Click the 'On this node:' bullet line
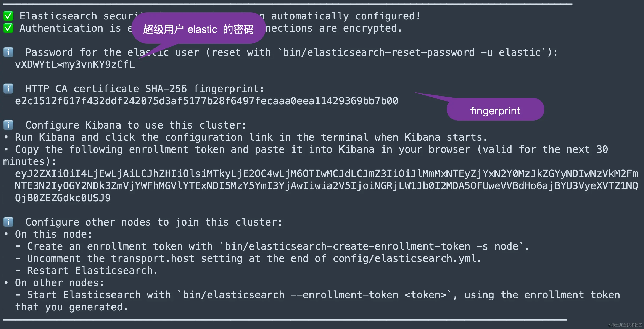This screenshot has height=329, width=644. (x=48, y=234)
